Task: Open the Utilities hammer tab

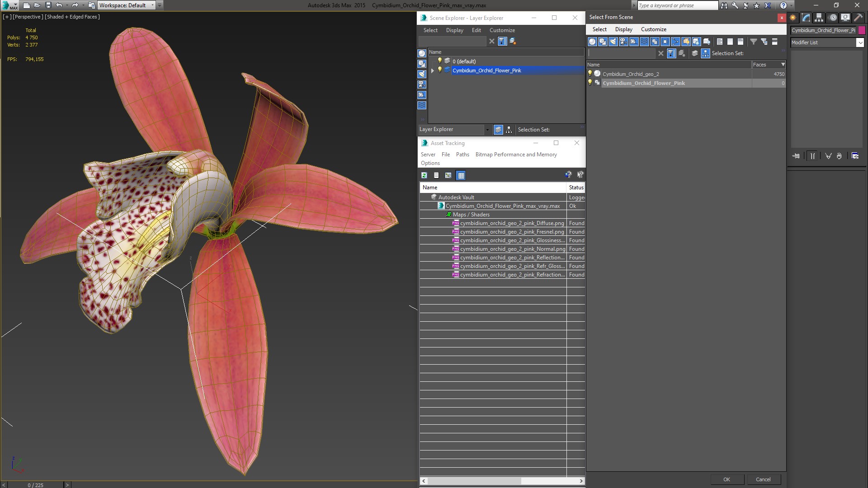Action: point(858,18)
